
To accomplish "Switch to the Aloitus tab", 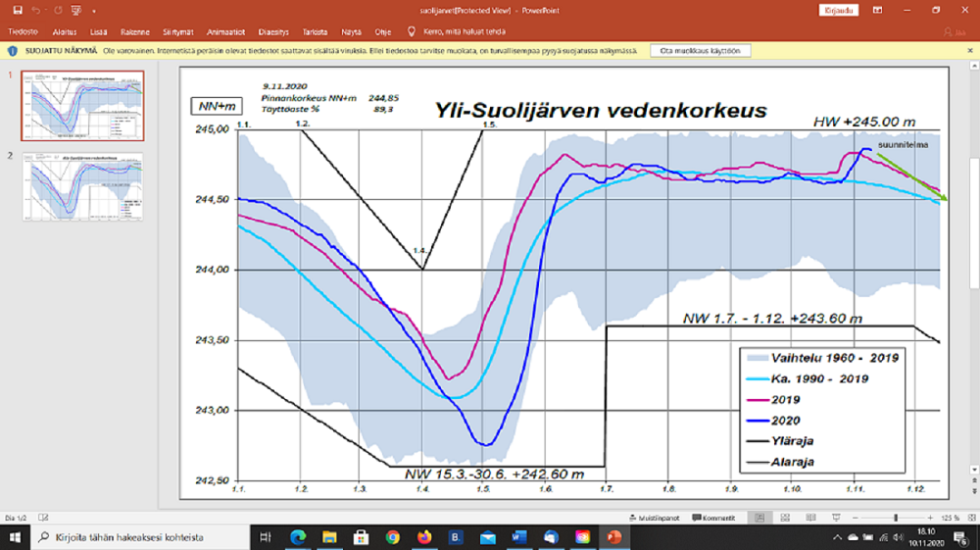I will pyautogui.click(x=65, y=32).
